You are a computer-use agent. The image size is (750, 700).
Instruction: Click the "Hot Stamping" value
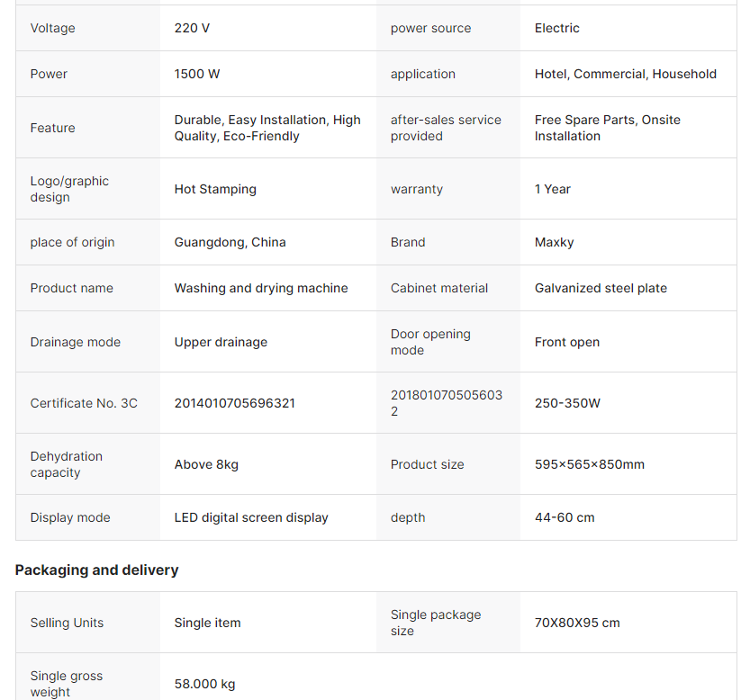215,189
